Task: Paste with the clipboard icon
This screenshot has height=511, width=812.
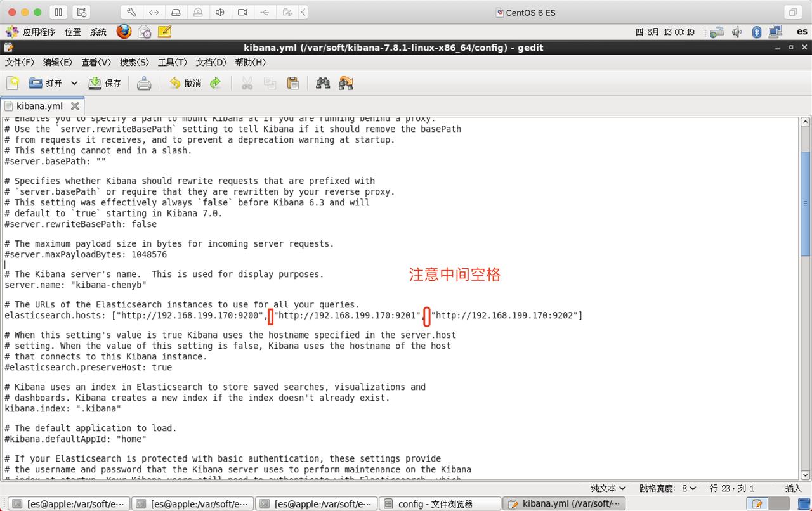Action: point(293,83)
